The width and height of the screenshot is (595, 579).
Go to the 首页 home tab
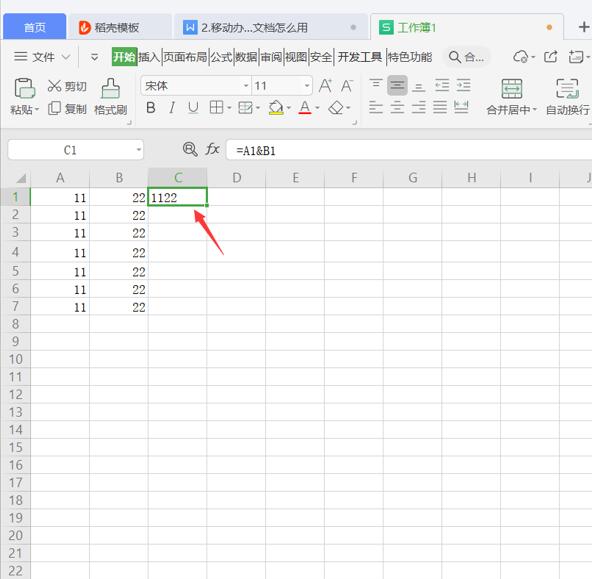35,27
